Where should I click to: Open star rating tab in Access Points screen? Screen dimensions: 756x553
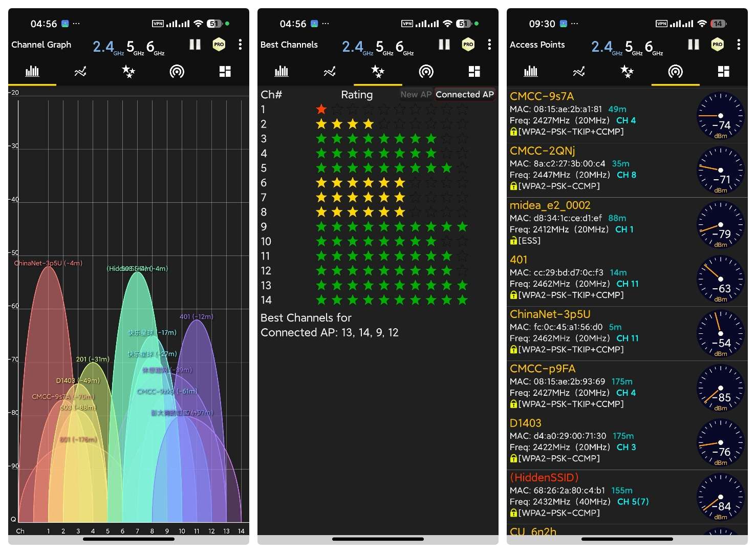627,71
